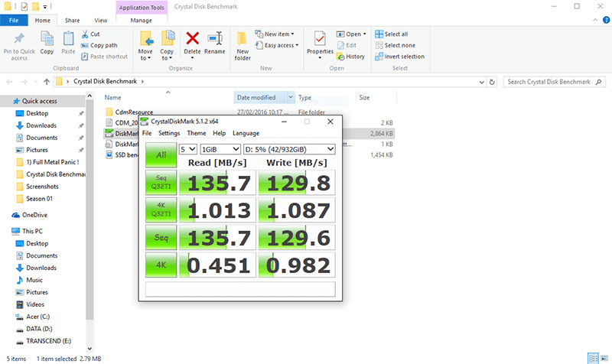Open Explorer help question mark icon
Image resolution: width=612 pixels, height=364 pixels.
click(606, 21)
